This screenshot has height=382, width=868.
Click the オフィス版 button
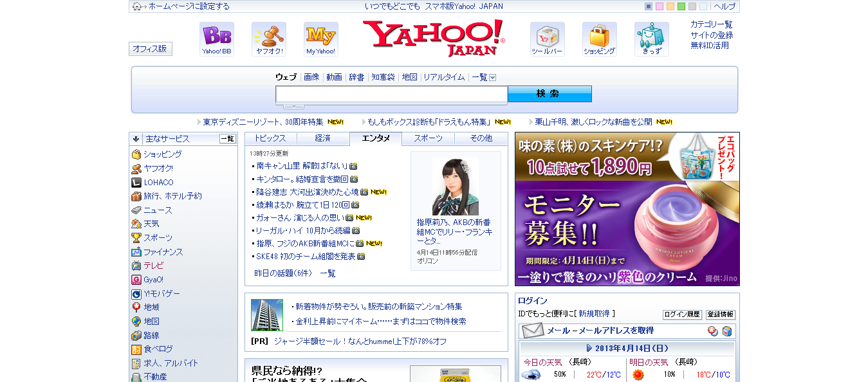tap(151, 49)
